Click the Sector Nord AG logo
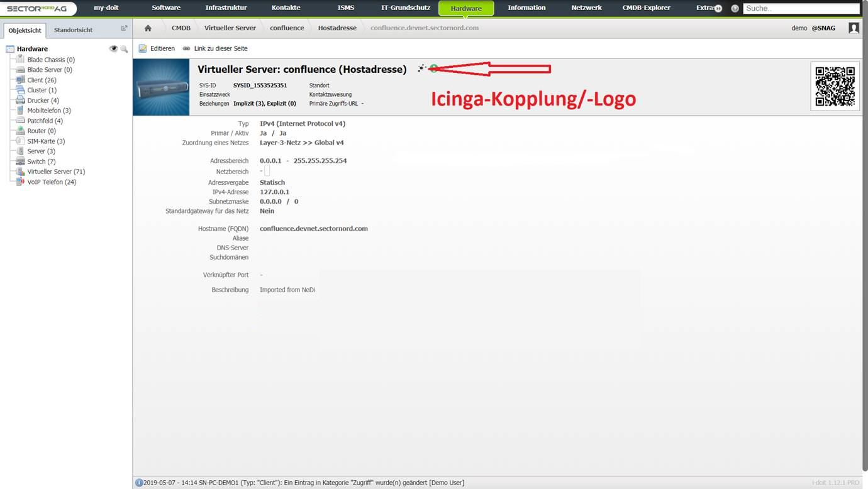This screenshot has width=868, height=489. [38, 8]
